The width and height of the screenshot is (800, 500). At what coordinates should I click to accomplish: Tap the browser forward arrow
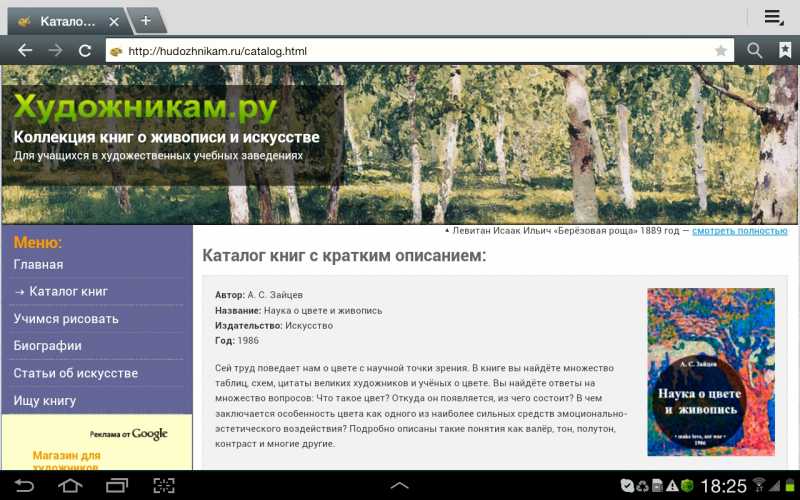[x=55, y=51]
